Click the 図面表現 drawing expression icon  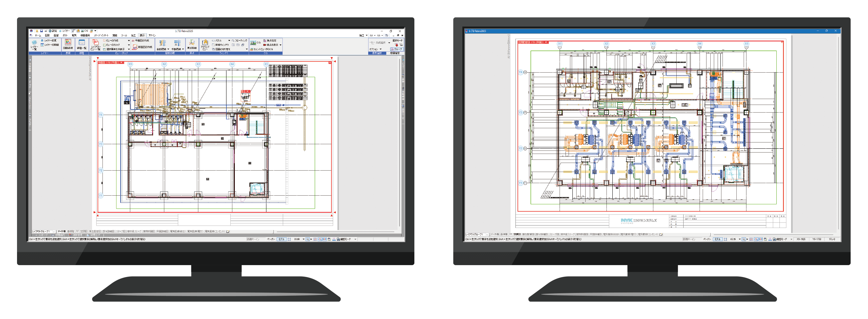coord(68,44)
